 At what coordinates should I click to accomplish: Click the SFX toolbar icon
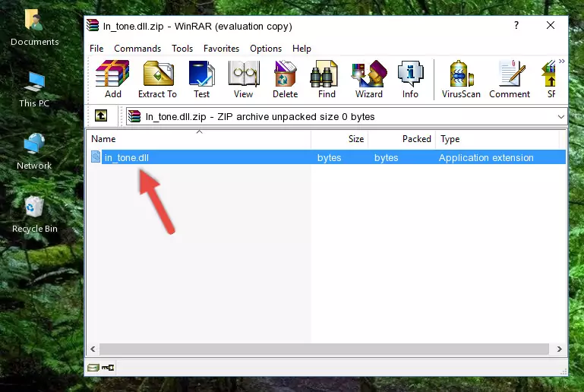click(550, 79)
